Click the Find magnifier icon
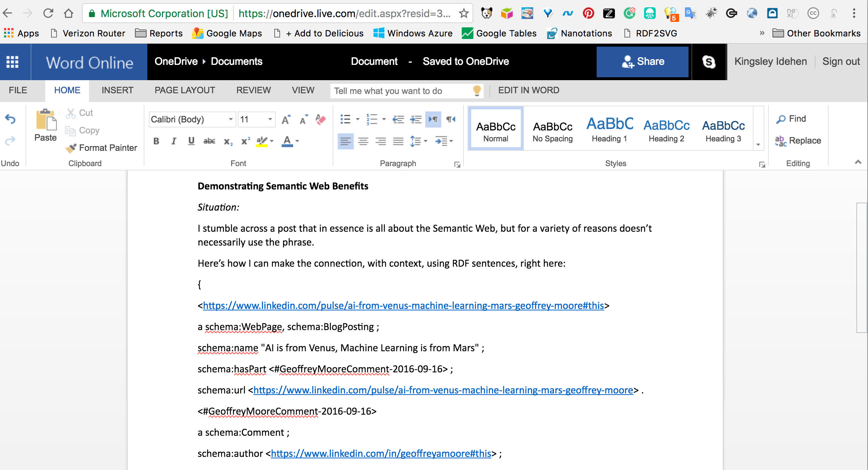Image resolution: width=868 pixels, height=470 pixels. tap(781, 119)
